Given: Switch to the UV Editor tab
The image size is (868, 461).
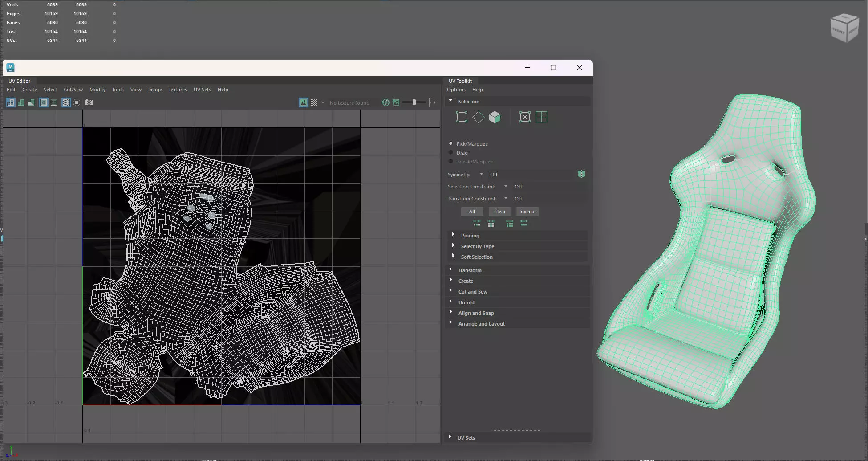Looking at the screenshot, I should tap(20, 81).
